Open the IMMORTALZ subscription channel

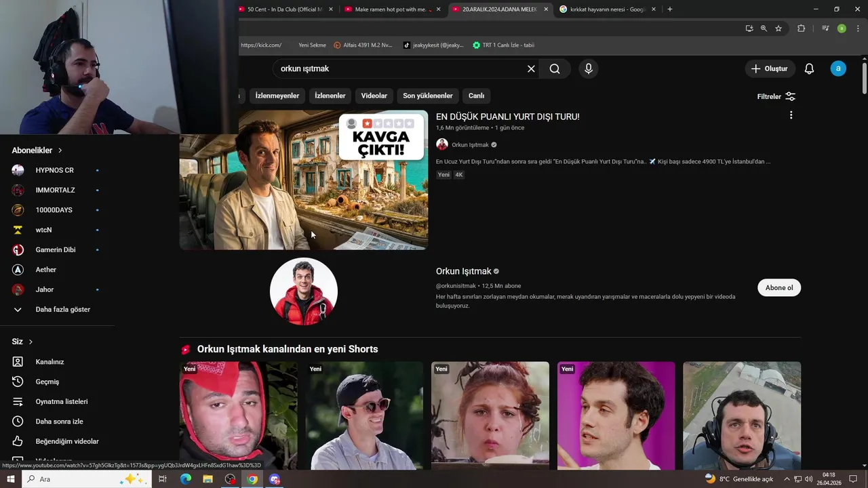tap(55, 190)
